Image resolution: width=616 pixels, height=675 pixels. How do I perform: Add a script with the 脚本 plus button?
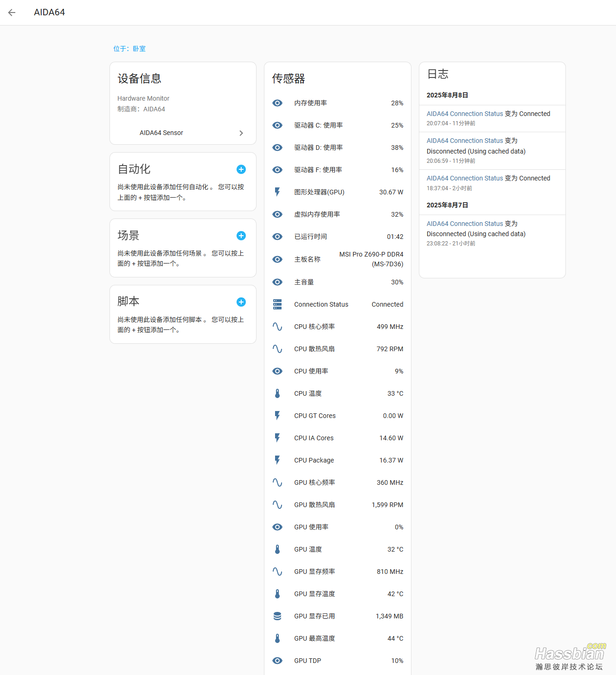[x=241, y=302]
